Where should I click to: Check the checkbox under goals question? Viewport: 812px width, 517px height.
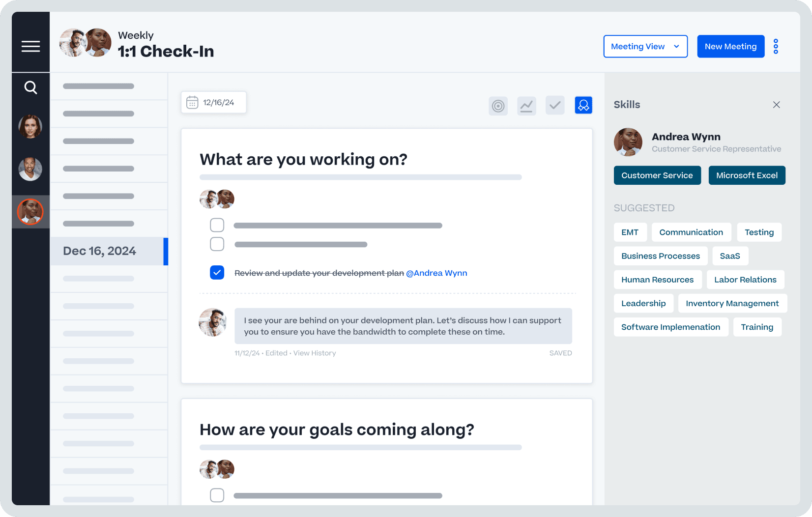217,495
